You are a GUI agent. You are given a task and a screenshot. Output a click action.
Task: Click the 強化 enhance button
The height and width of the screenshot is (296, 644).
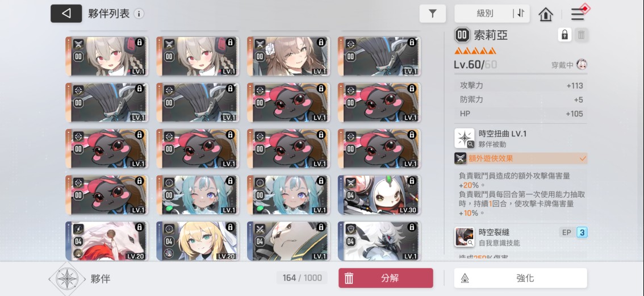pos(520,278)
